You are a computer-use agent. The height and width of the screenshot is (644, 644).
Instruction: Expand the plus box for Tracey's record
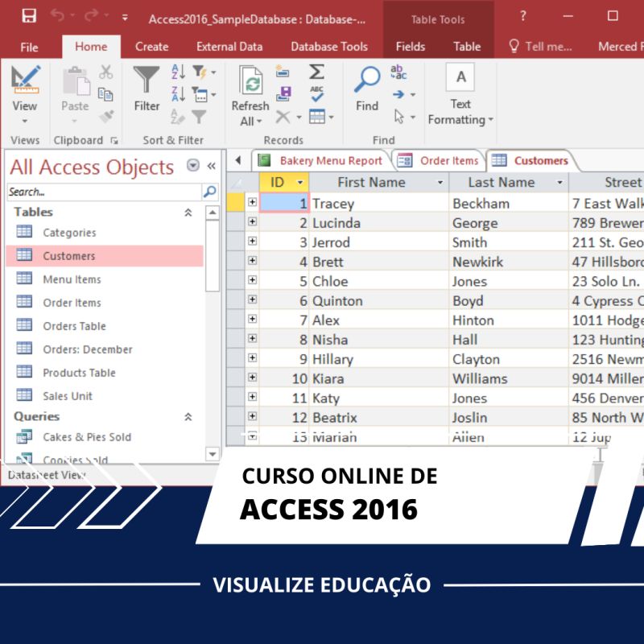pyautogui.click(x=252, y=202)
